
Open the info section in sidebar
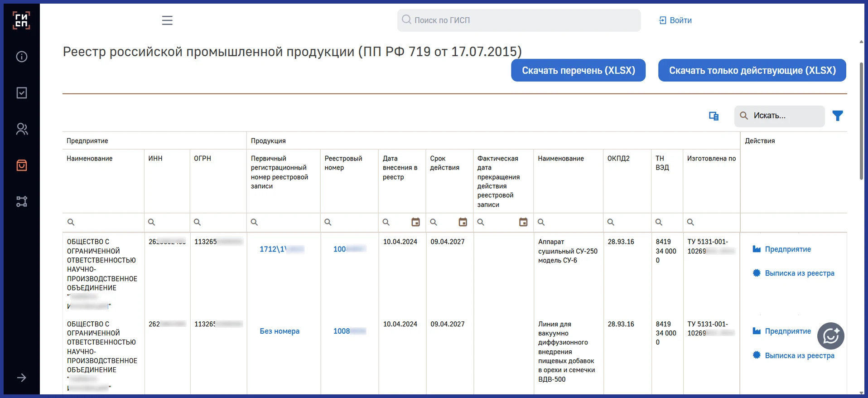22,57
